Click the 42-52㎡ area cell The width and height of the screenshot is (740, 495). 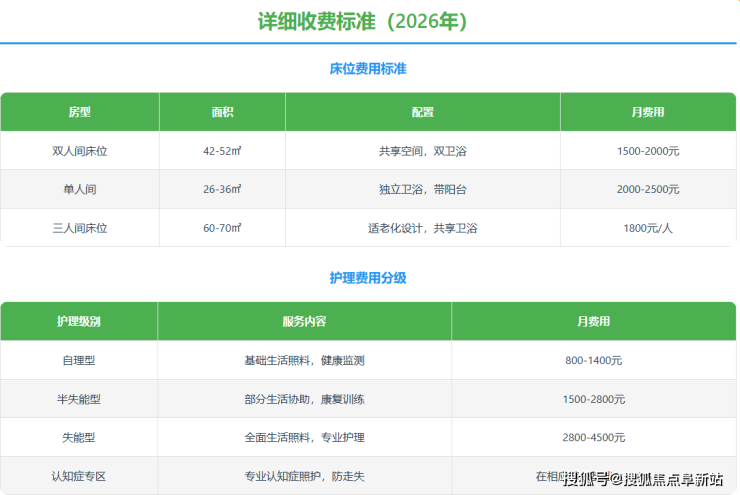pyautogui.click(x=222, y=151)
